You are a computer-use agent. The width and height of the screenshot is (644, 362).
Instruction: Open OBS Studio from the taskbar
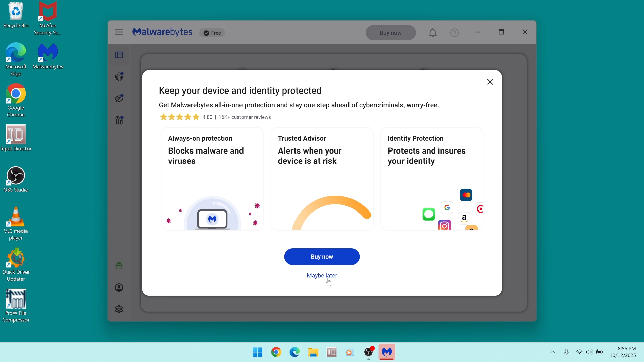pyautogui.click(x=369, y=352)
